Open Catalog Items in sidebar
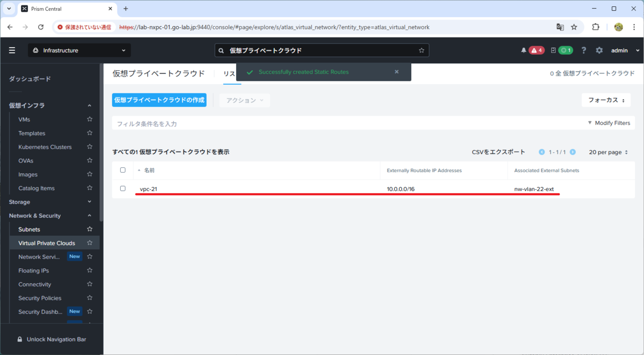Screen dimensions: 644x355 [36, 188]
